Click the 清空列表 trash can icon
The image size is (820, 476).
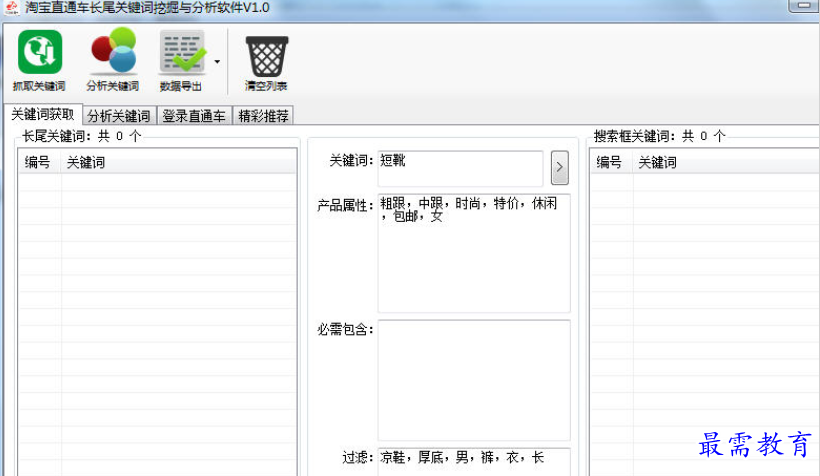point(267,56)
